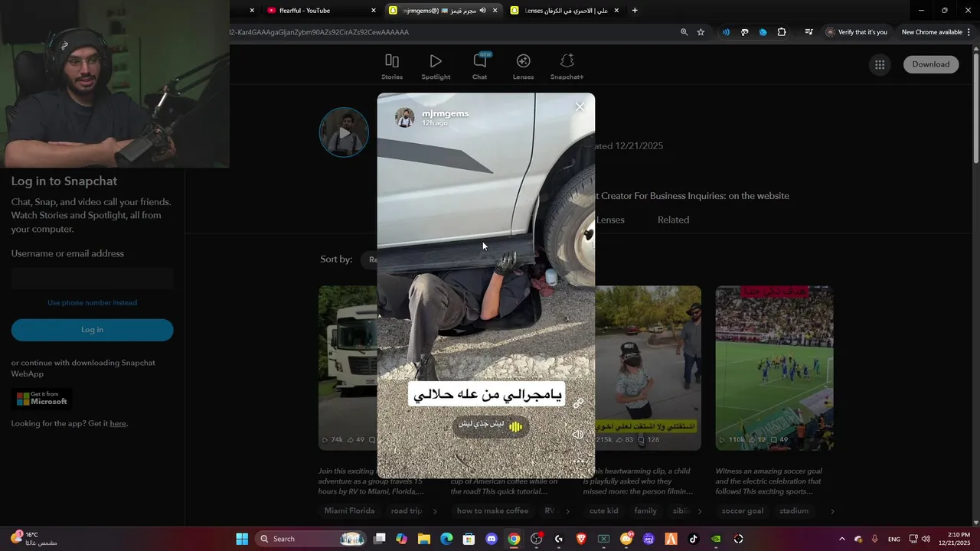The image size is (980, 551).
Task: Click the sound sticker with Arabic audio label
Action: point(490,425)
